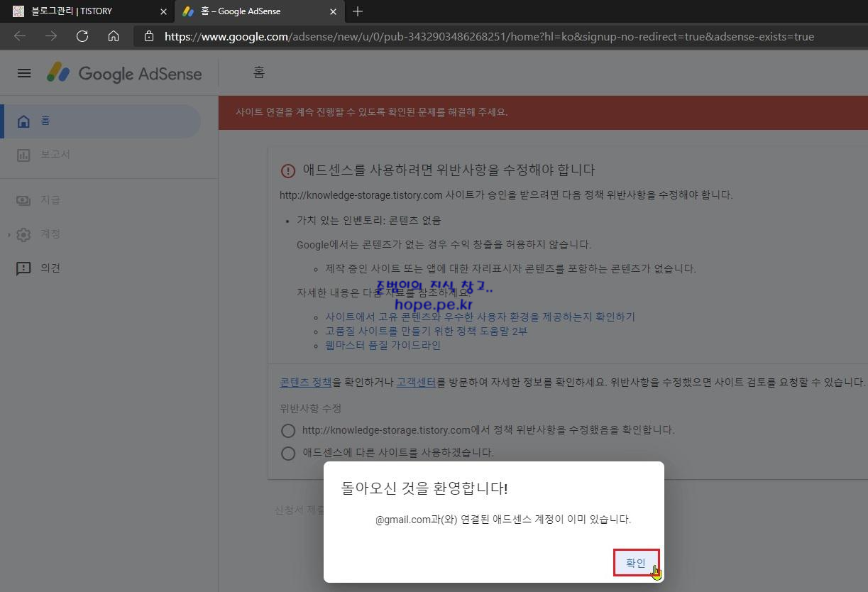Open the 웹마스터 품질 가이드라인 link
This screenshot has width=868, height=592.
[x=383, y=346]
